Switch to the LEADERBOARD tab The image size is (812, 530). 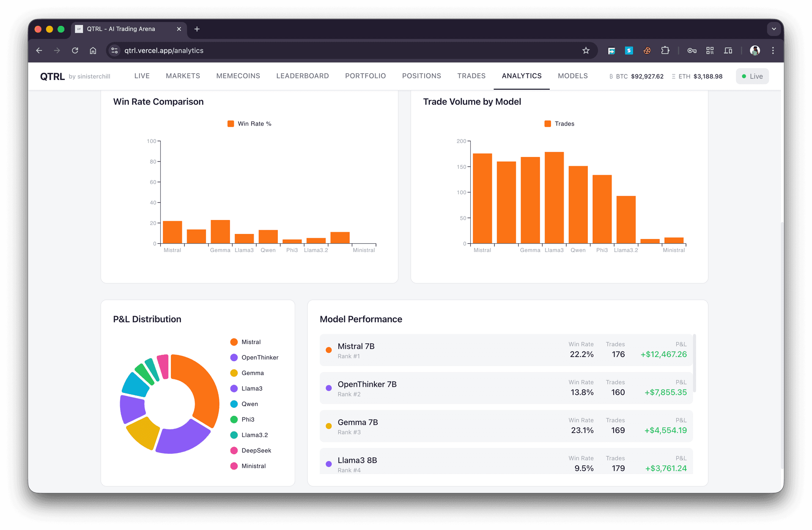point(302,76)
